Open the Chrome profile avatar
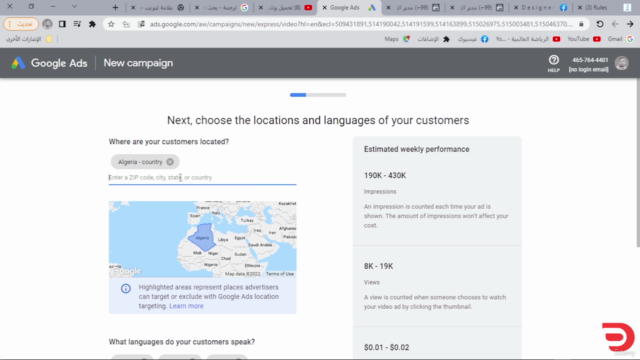The height and width of the screenshot is (360, 640). [47, 24]
